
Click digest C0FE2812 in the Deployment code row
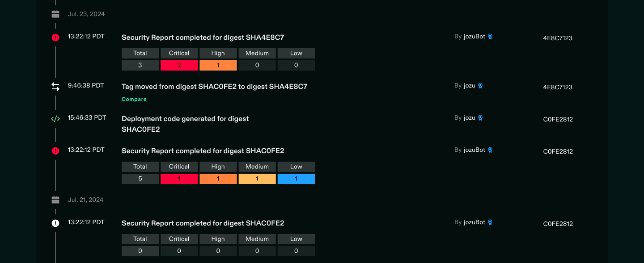tap(558, 119)
